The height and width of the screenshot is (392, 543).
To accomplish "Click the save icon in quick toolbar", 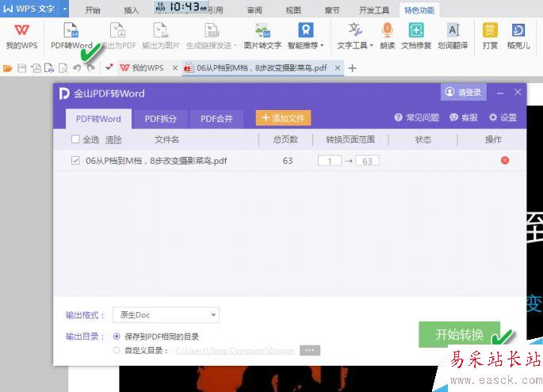I will point(22,68).
